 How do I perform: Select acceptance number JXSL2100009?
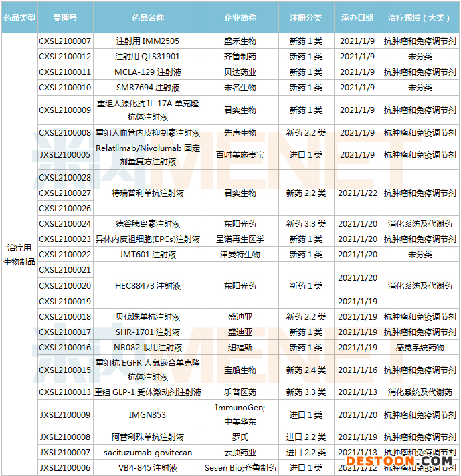click(x=65, y=414)
